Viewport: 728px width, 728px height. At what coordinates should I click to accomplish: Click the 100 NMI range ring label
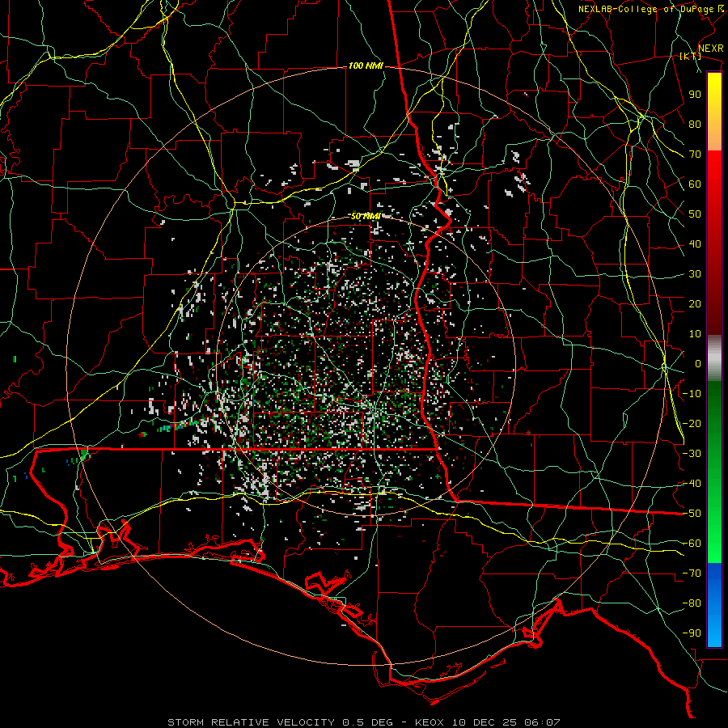click(366, 66)
